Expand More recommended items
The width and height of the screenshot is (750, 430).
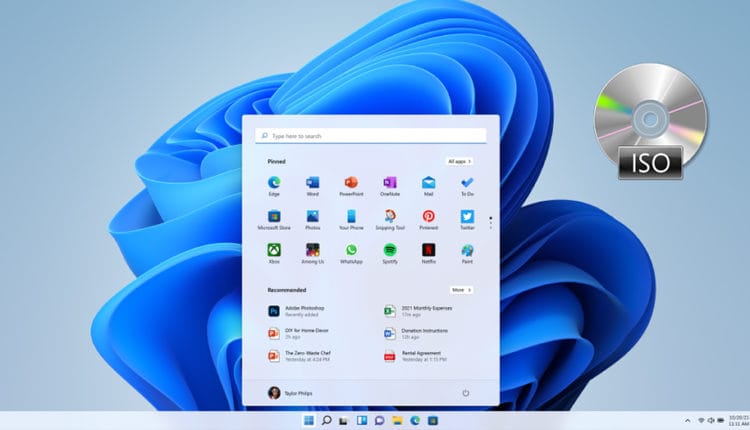(460, 290)
